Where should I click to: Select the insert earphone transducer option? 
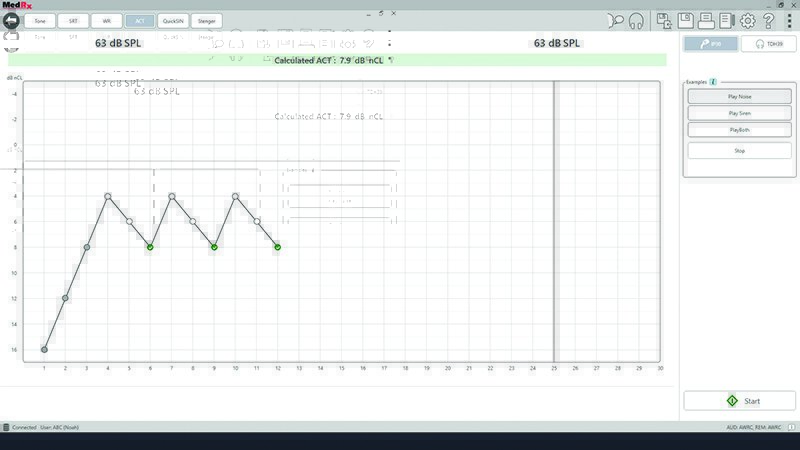coord(711,44)
